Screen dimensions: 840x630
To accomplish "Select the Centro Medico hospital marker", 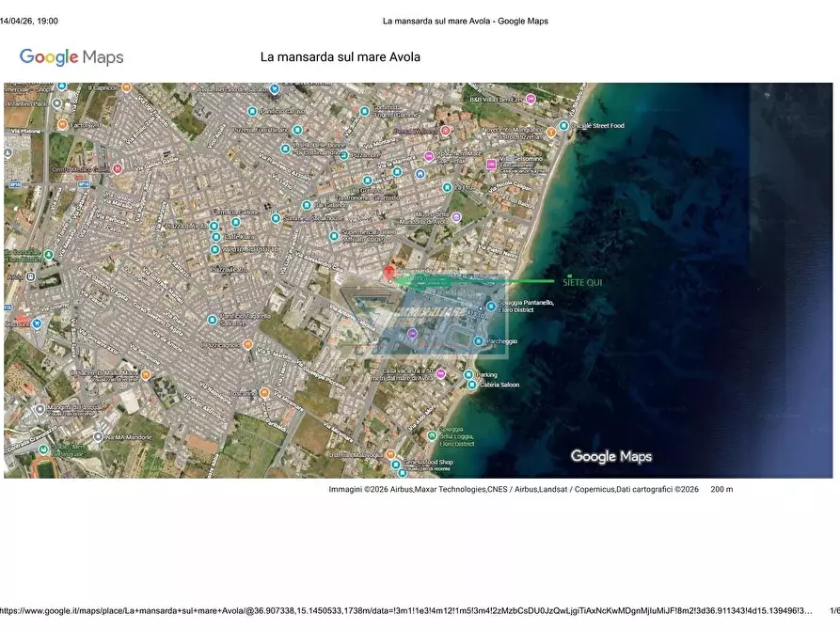I will (118, 169).
